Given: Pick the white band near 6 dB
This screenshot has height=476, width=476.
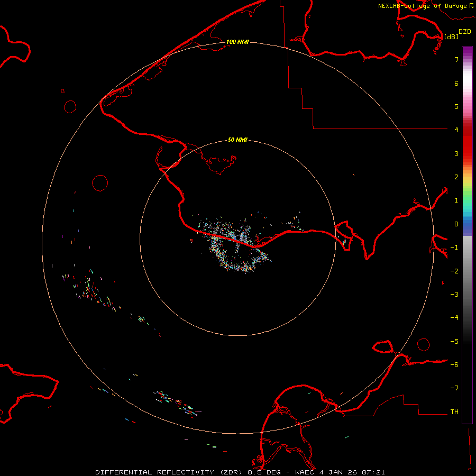Looking at the screenshot, I should [x=467, y=82].
